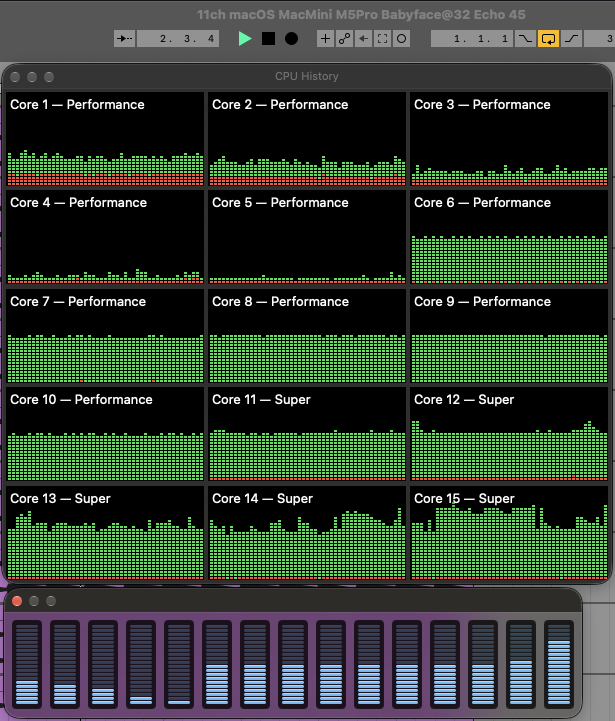This screenshot has height=721, width=615.
Task: Minimize the purple meter window
Action: pyautogui.click(x=34, y=601)
